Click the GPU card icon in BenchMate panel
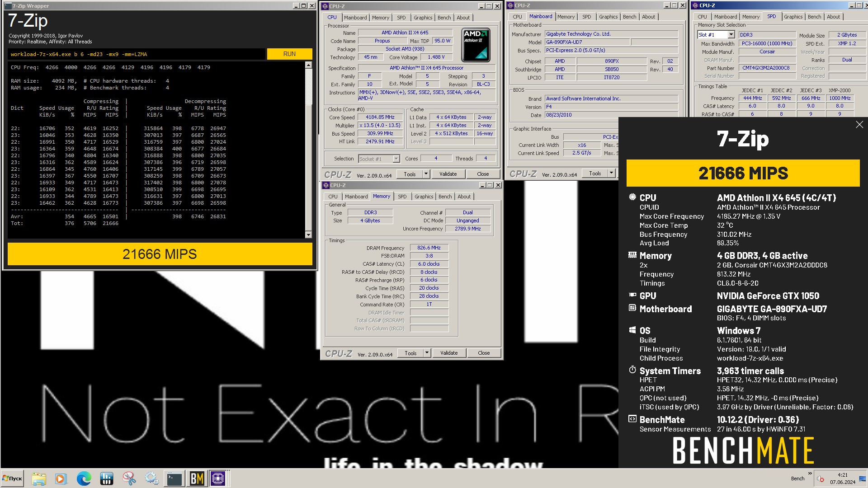Viewport: 868px width, 488px height. 632,295
